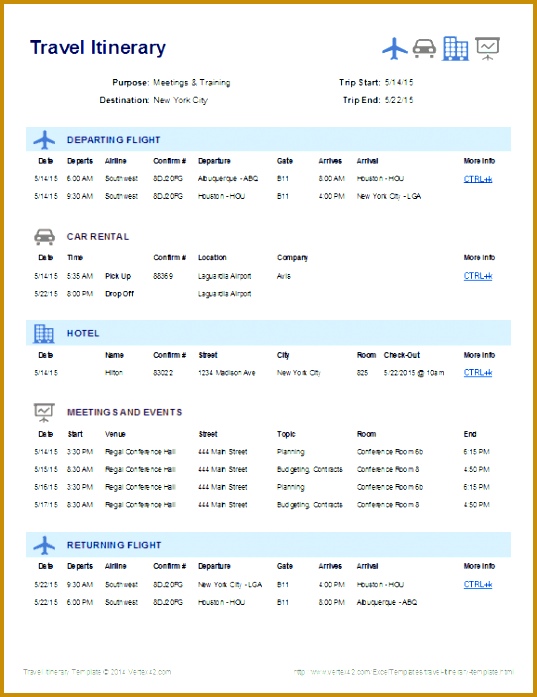This screenshot has height=697, width=537.
Task: Select the Hilton hotel name cell
Action: [x=114, y=373]
